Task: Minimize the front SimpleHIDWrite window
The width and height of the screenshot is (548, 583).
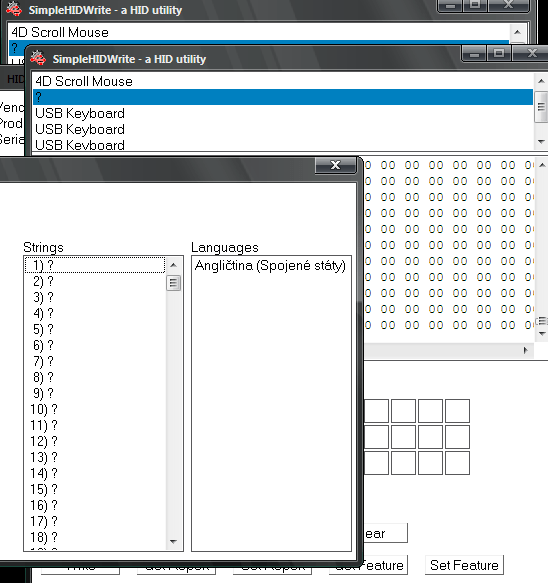Action: [x=474, y=53]
